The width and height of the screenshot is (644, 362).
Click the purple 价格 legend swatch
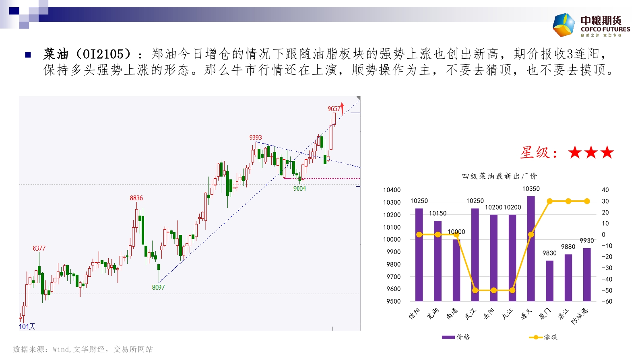point(448,337)
